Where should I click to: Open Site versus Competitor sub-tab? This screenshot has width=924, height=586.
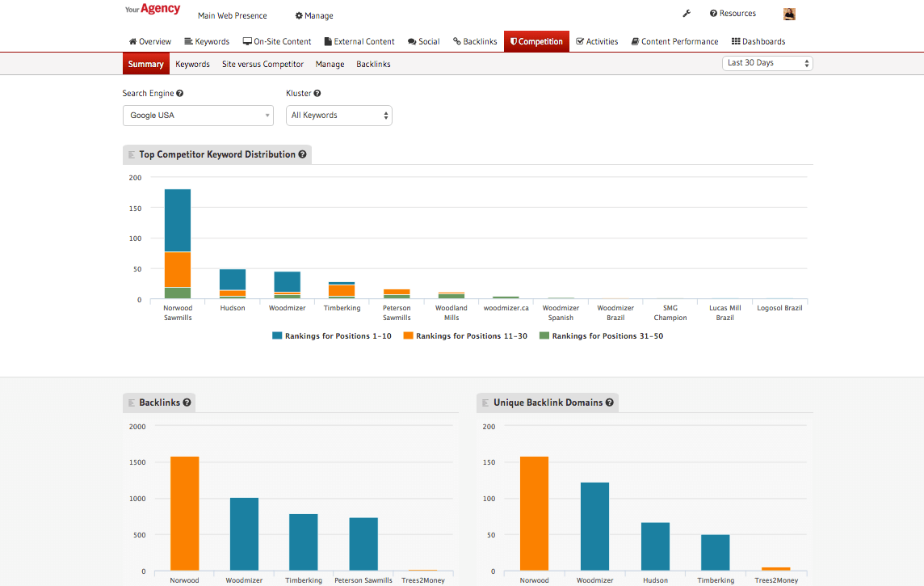(x=262, y=64)
